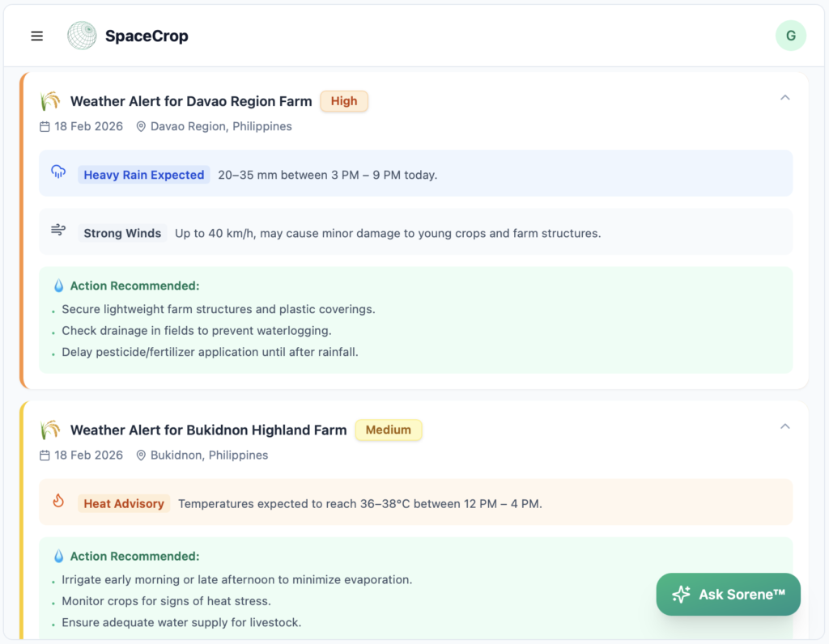Click the sparkle icon on Ask Sorene
The width and height of the screenshot is (829, 644).
click(x=681, y=595)
